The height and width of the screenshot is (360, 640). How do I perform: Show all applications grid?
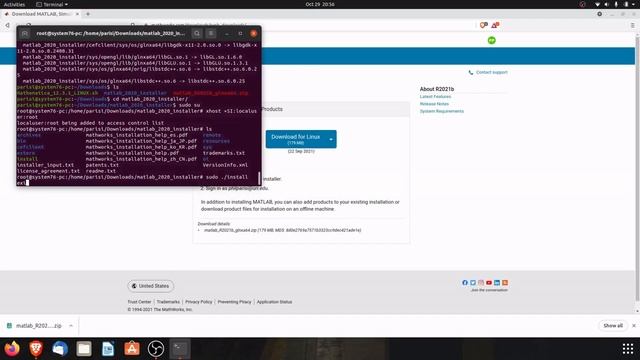(628, 349)
